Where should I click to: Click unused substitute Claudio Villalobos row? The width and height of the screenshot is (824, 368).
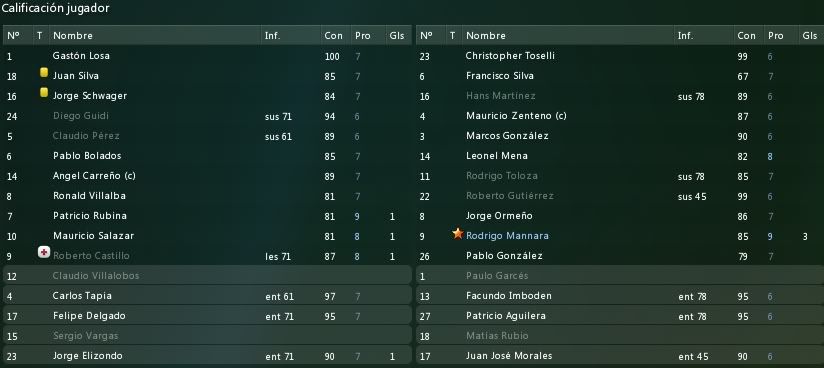point(207,275)
